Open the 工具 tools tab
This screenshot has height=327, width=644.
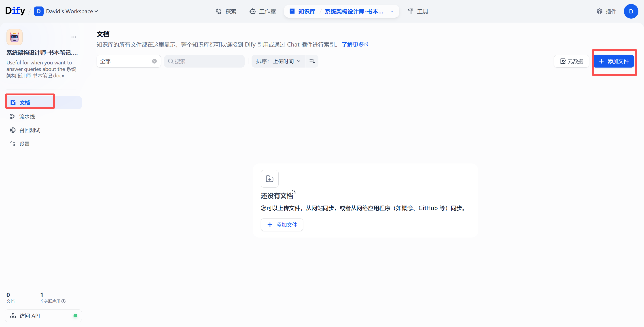click(x=418, y=11)
